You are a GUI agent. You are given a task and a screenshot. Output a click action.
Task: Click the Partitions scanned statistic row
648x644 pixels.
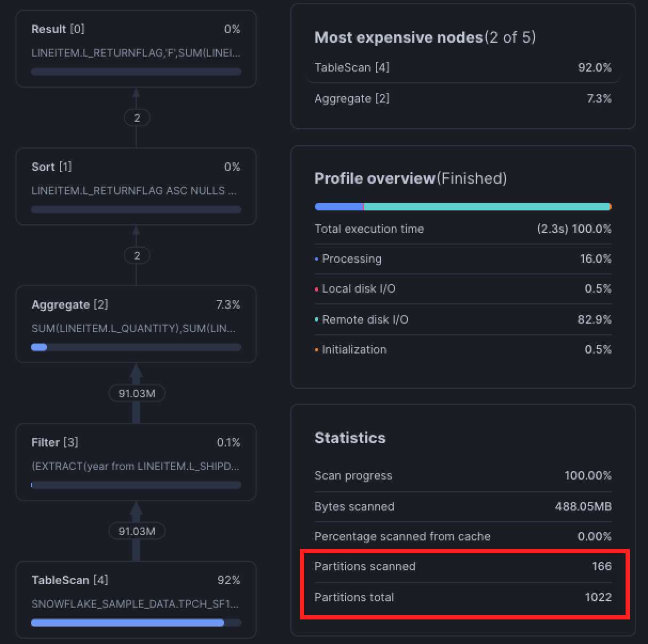tap(462, 567)
